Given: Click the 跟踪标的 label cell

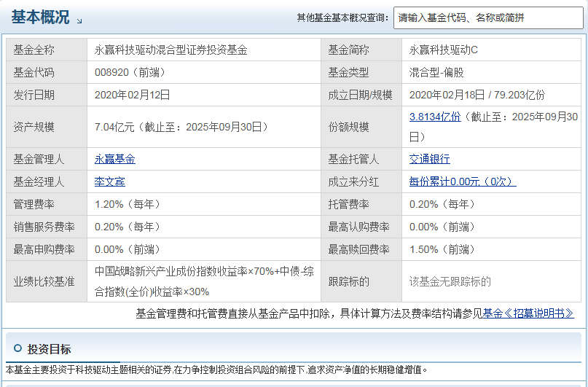Looking at the screenshot, I should [361, 281].
